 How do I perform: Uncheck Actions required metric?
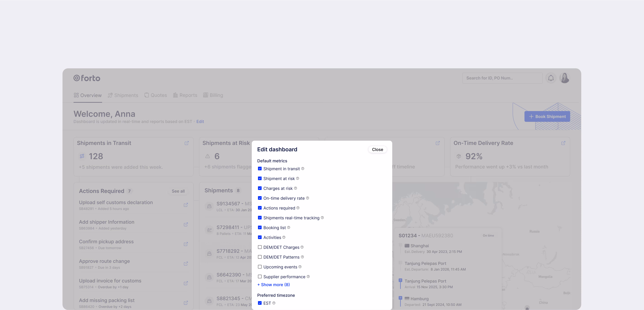click(260, 208)
